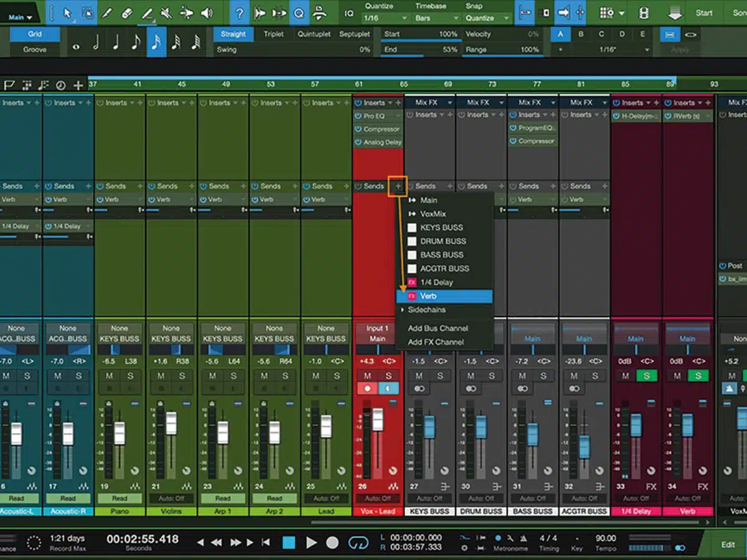747x560 pixels.
Task: Click the plus icon beside the clock icon
Action: pyautogui.click(x=78, y=85)
